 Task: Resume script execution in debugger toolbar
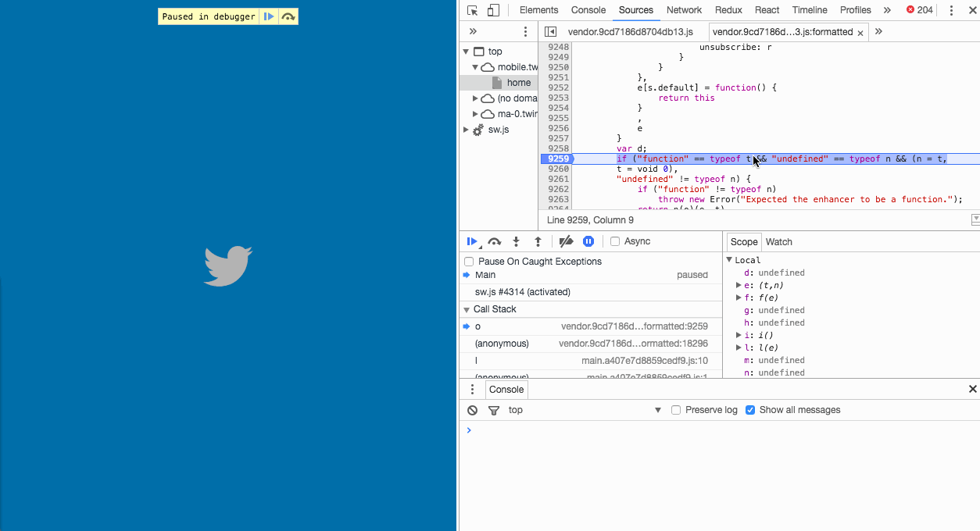473,242
